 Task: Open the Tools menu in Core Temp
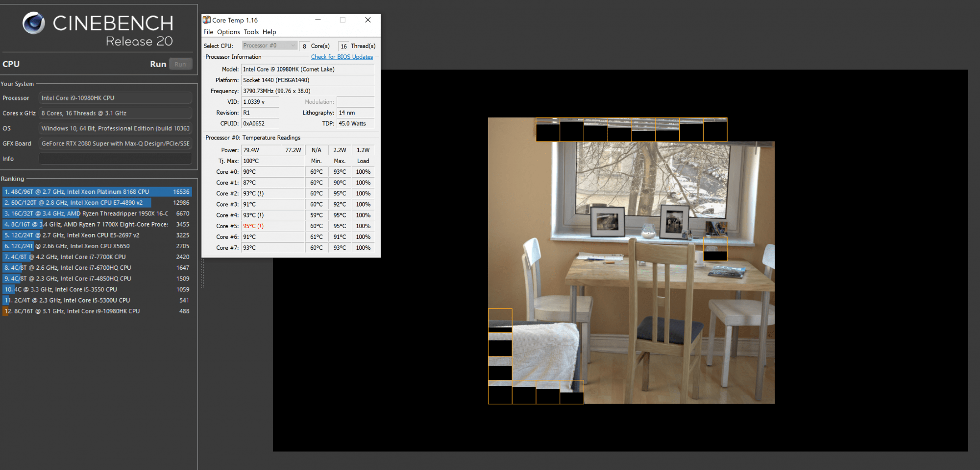[251, 32]
